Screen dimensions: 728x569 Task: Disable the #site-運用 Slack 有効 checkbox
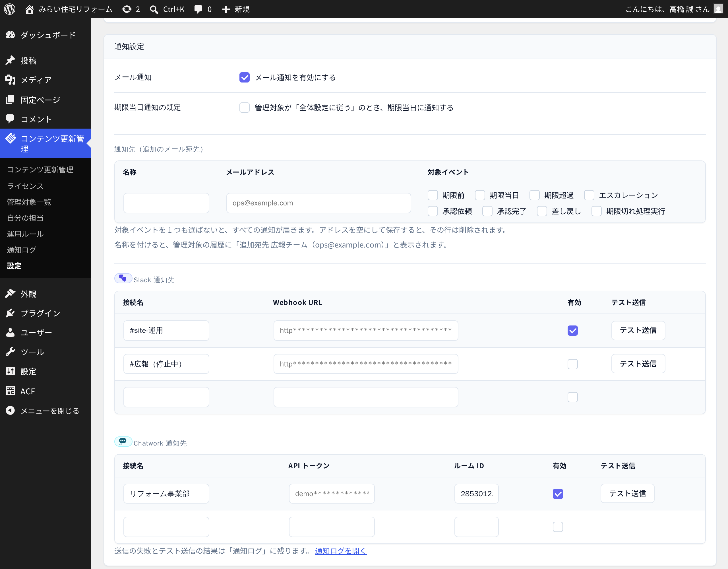tap(573, 331)
